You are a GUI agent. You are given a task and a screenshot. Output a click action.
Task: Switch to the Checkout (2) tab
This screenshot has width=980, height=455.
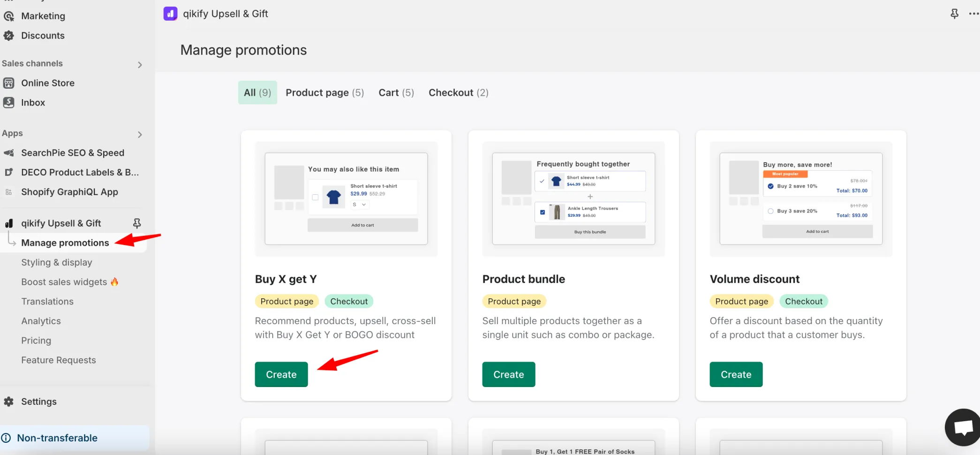[459, 92]
